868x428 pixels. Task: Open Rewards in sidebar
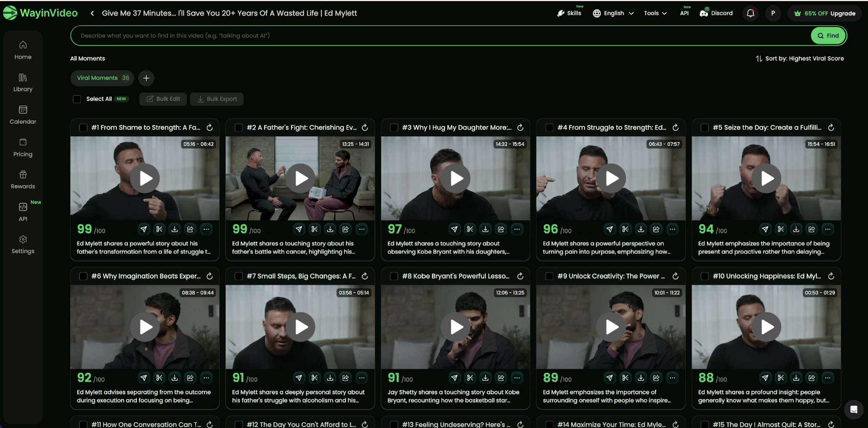tap(23, 180)
